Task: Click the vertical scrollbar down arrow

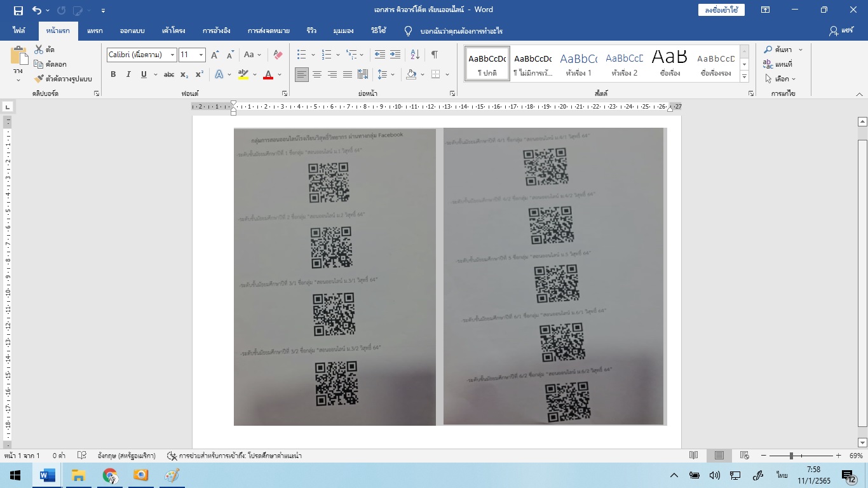Action: [862, 442]
